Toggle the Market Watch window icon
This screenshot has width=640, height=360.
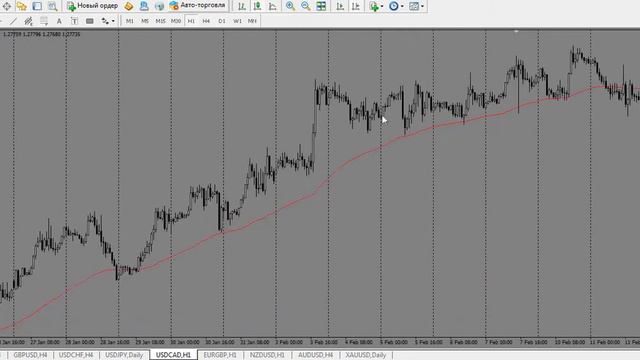coord(37,6)
